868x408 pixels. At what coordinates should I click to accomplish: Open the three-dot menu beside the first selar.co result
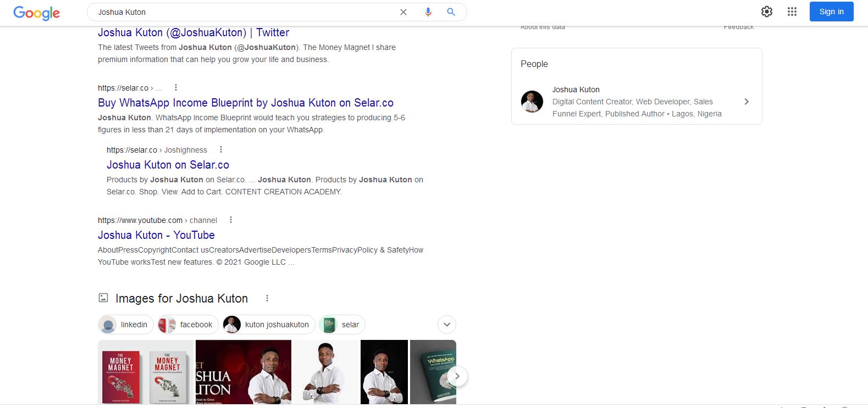pyautogui.click(x=175, y=87)
